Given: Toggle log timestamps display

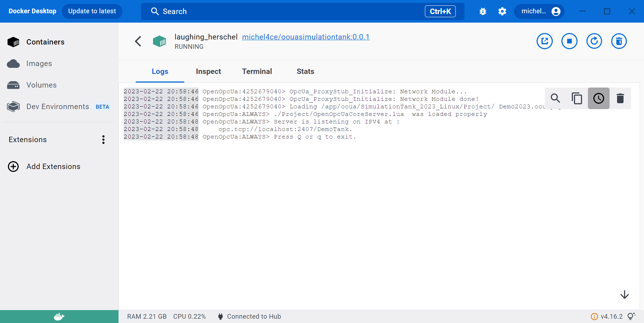Looking at the screenshot, I should click(598, 98).
